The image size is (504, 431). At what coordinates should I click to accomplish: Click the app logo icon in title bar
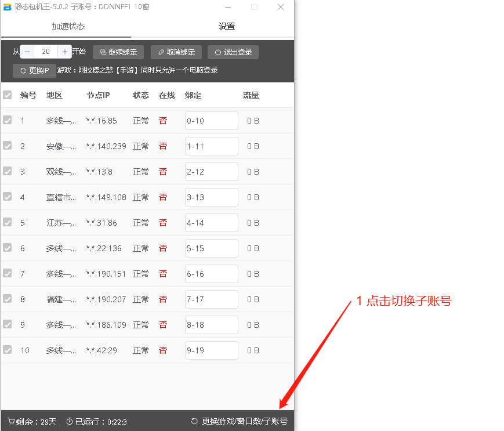pyautogui.click(x=8, y=8)
